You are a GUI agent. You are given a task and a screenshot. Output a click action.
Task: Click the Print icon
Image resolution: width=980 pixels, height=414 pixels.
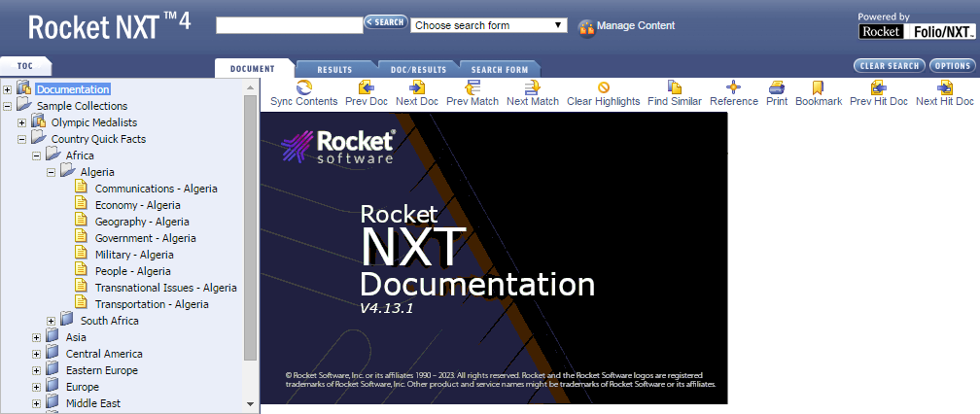(777, 87)
